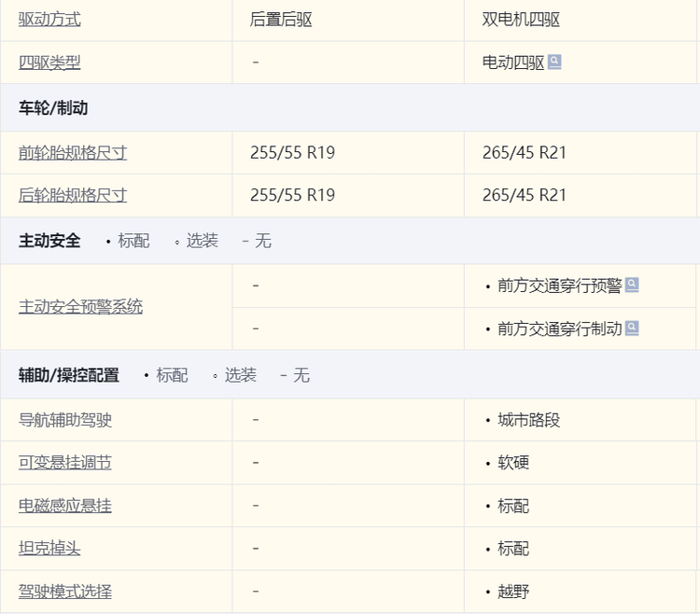Image resolution: width=700 pixels, height=614 pixels.
Task: Click the 可变悬挂调节 link
Action: tap(65, 463)
